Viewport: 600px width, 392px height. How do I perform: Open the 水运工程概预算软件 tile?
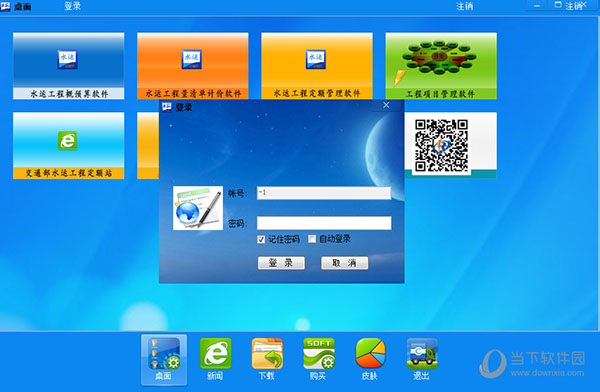(68, 66)
